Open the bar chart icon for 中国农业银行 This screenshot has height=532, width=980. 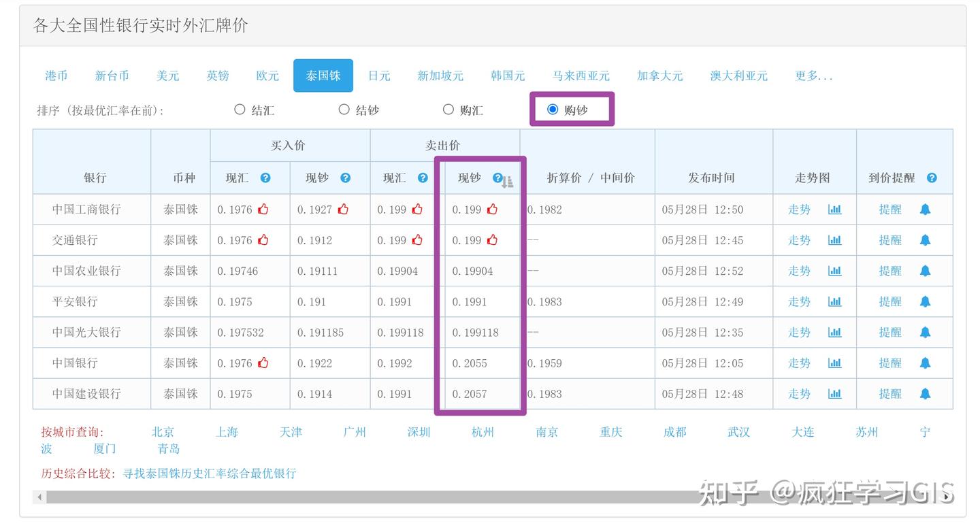[835, 271]
